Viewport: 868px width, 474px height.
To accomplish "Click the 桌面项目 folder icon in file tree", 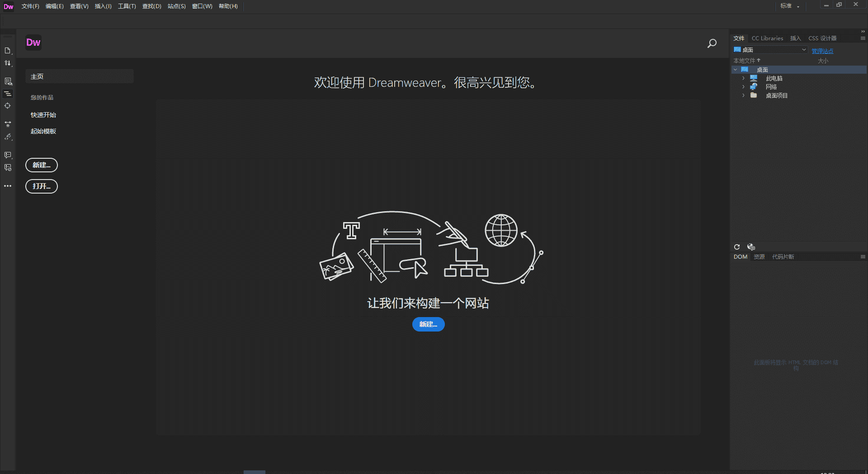I will point(754,95).
